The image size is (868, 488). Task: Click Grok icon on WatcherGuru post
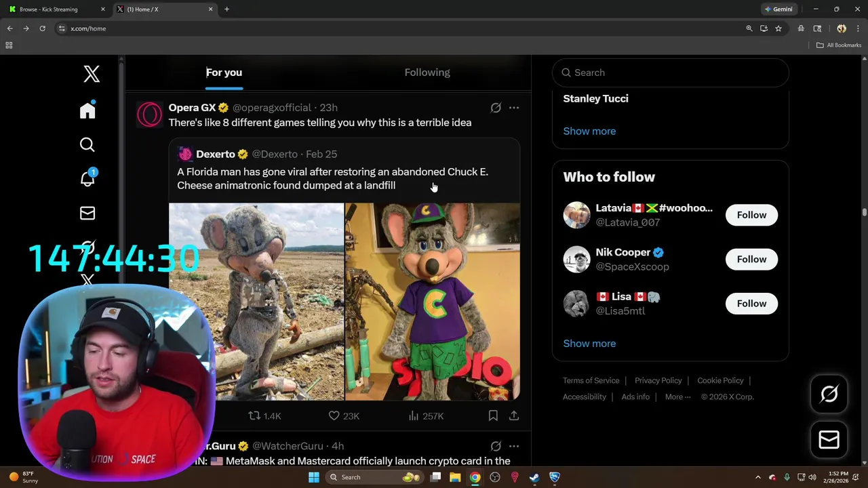pos(496,446)
